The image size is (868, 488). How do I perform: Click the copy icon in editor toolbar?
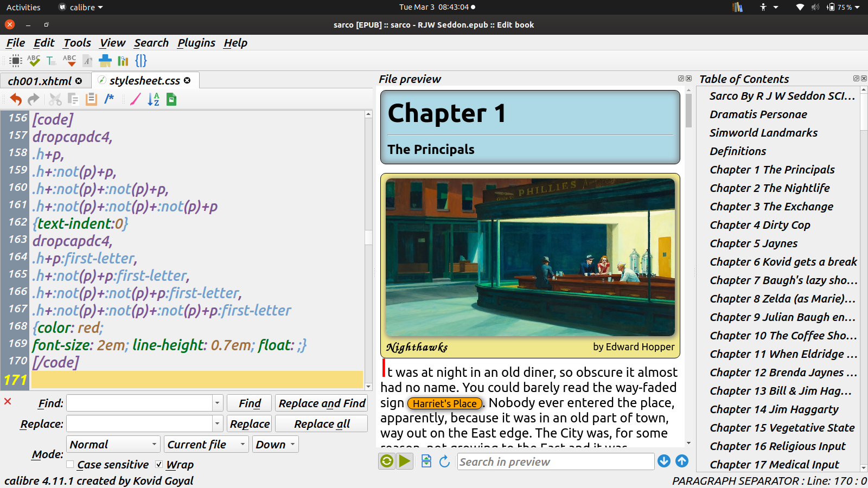point(73,99)
